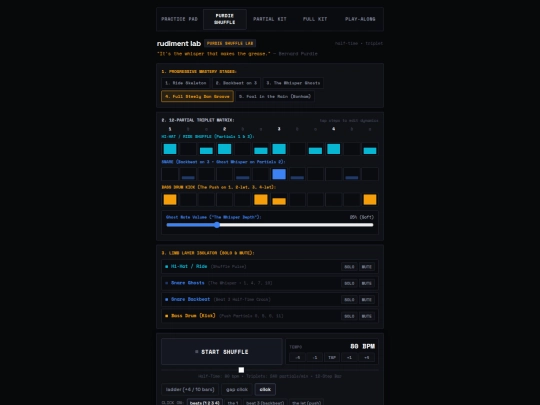Mute the Hi-Hat / Ride layer

click(x=366, y=267)
